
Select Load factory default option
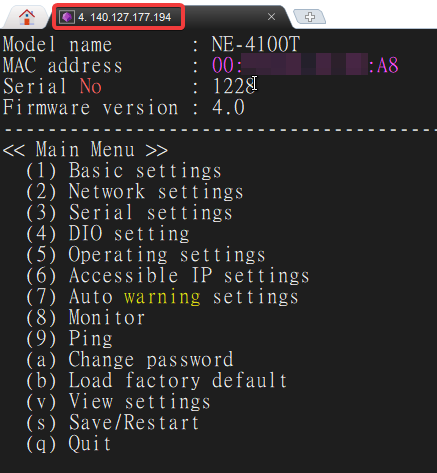[157, 381]
